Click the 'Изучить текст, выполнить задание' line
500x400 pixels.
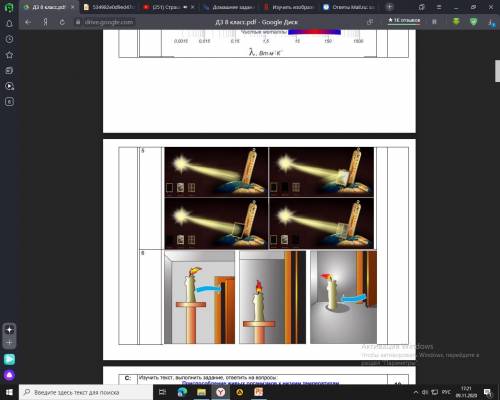pyautogui.click(x=207, y=378)
